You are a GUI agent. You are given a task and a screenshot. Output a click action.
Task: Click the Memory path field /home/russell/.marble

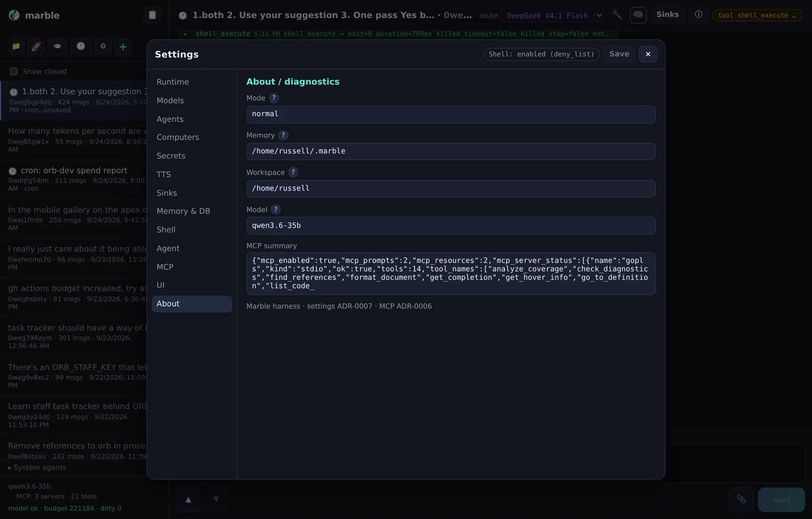(451, 151)
